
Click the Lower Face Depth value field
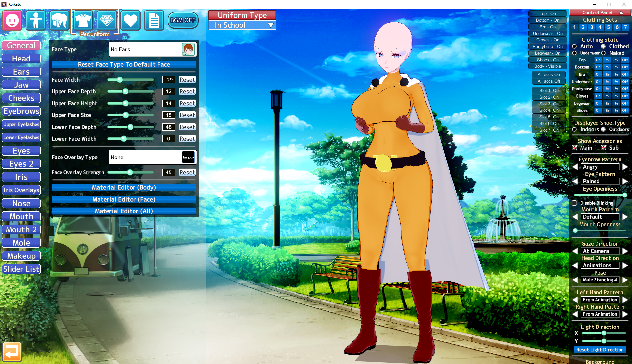coord(168,127)
